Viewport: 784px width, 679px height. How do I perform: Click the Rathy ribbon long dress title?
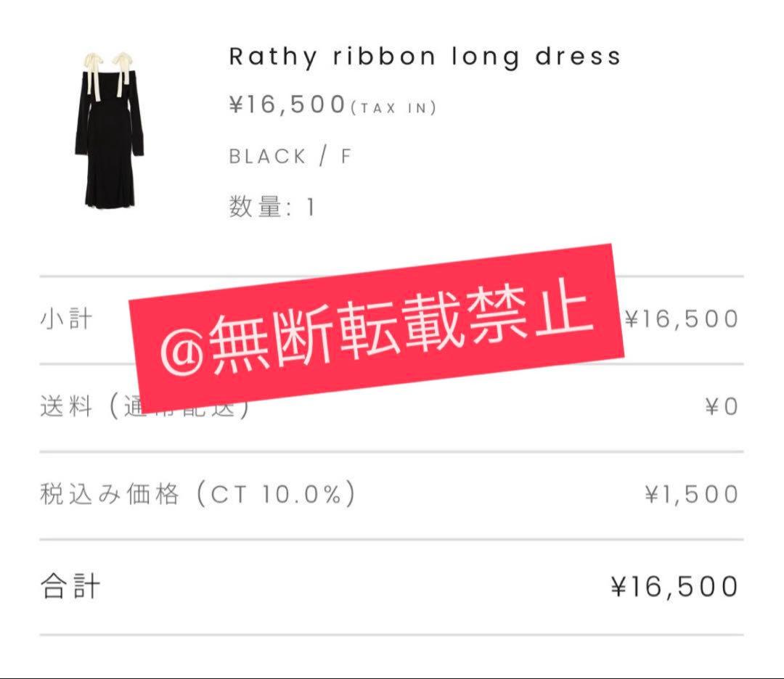(425, 57)
